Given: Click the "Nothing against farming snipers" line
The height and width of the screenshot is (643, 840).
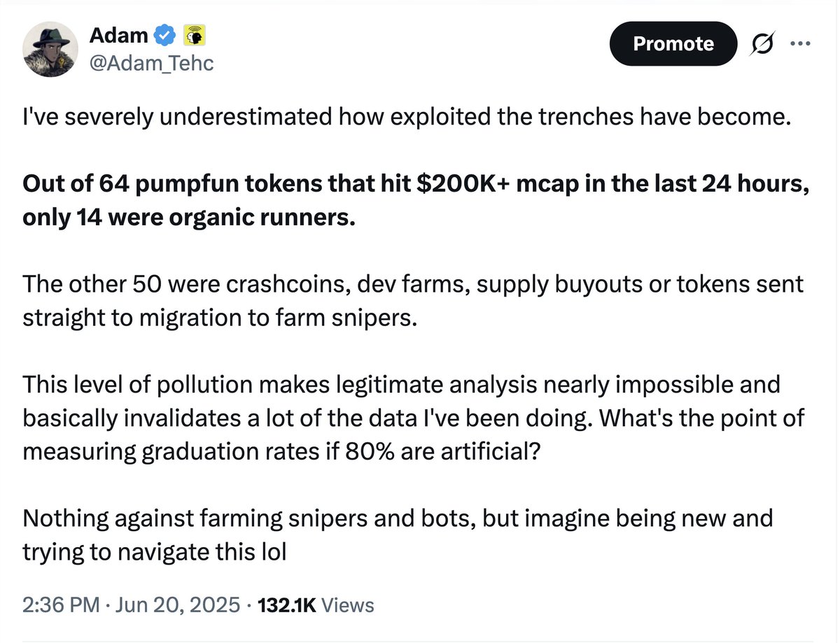Looking at the screenshot, I should point(397,518).
